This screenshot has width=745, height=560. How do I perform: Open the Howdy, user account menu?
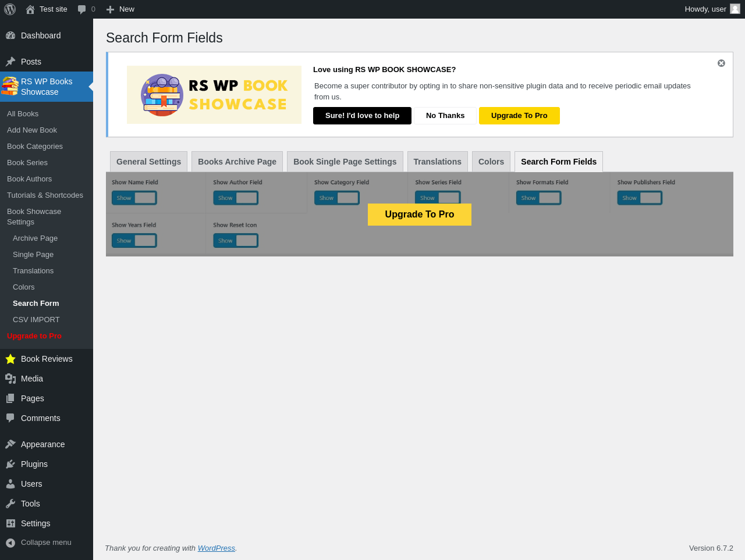pyautogui.click(x=712, y=9)
